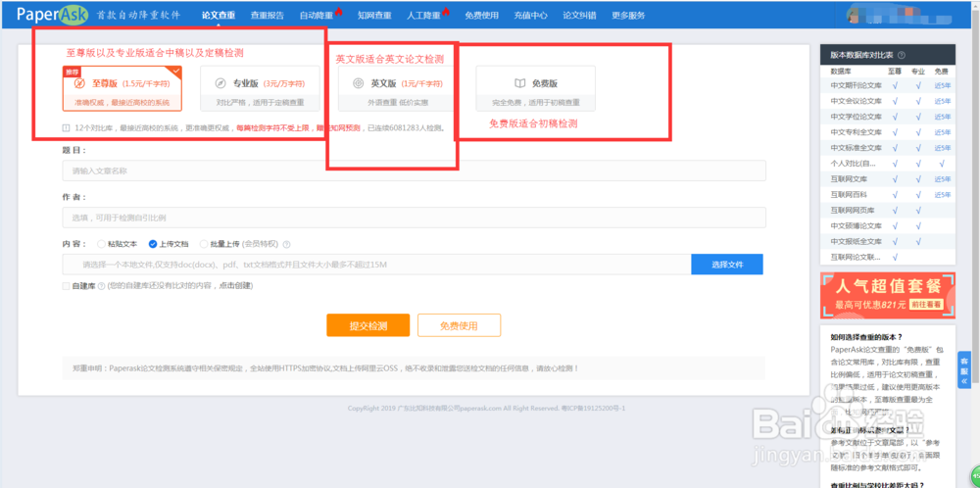The image size is (980, 488).
Task: Click the 数据库 column header in comparison table
Action: (x=841, y=72)
